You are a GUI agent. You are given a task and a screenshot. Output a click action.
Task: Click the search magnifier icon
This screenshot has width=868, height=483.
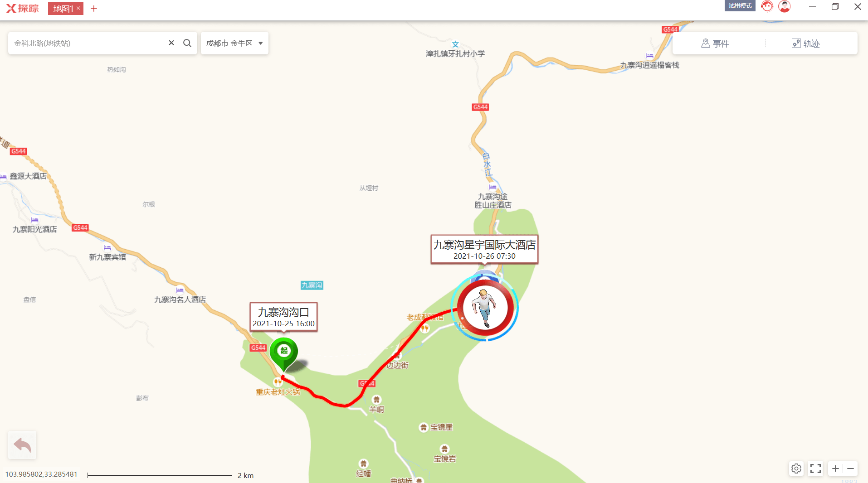[x=187, y=43]
